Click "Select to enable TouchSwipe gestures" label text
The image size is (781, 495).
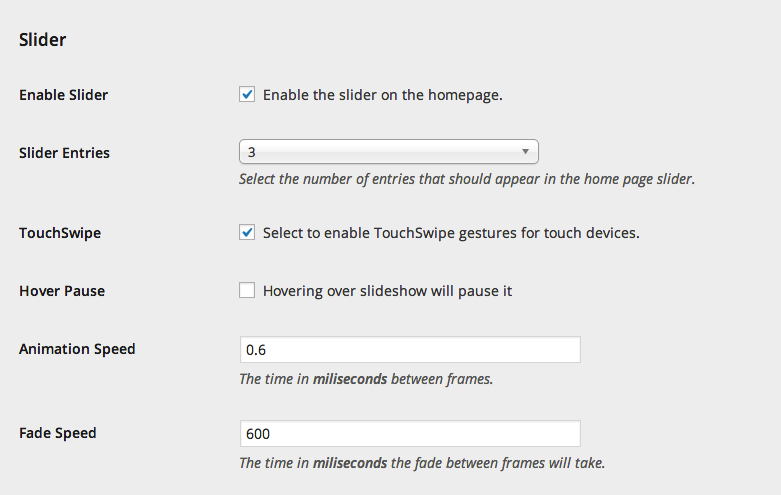[x=450, y=233]
